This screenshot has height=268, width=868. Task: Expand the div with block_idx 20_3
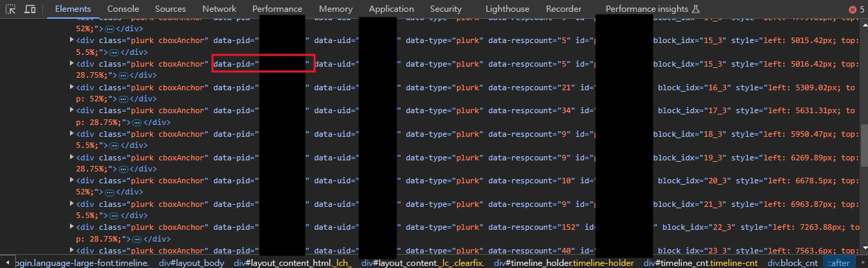[72, 180]
